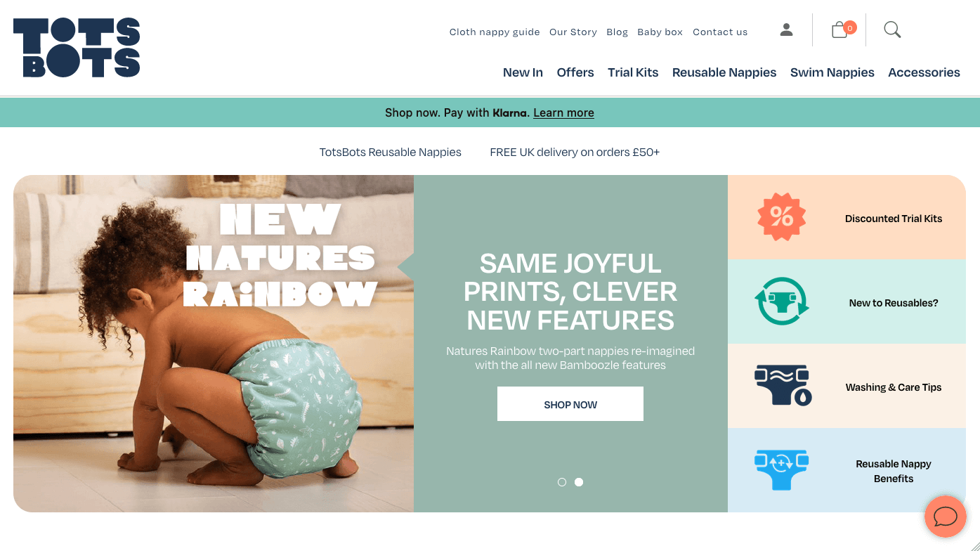This screenshot has height=551, width=980.
Task: Open the user account icon
Action: 786,30
